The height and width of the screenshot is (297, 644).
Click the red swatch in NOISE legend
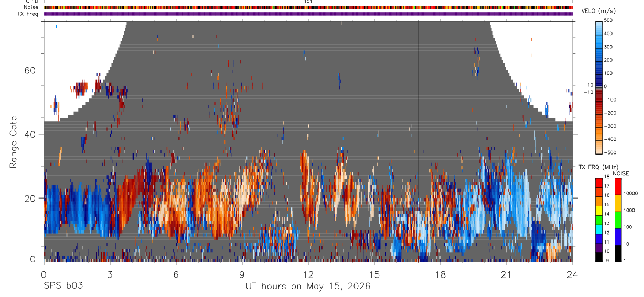point(618,186)
